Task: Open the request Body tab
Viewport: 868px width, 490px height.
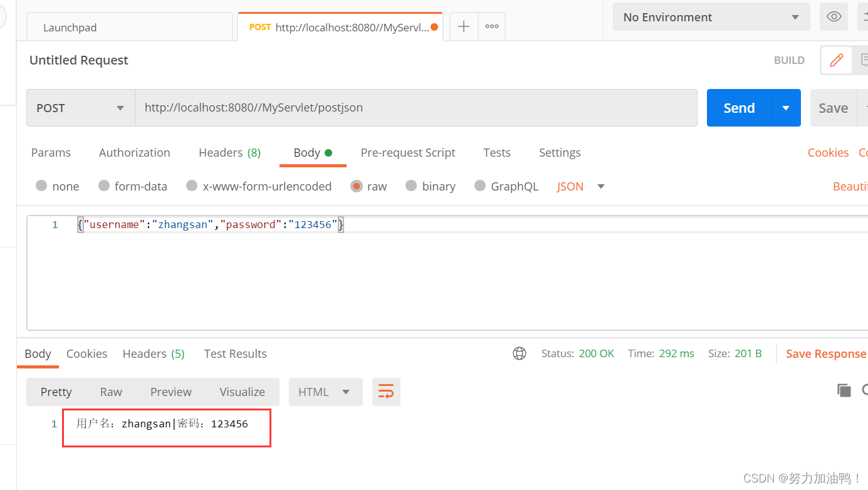Action: click(x=313, y=152)
